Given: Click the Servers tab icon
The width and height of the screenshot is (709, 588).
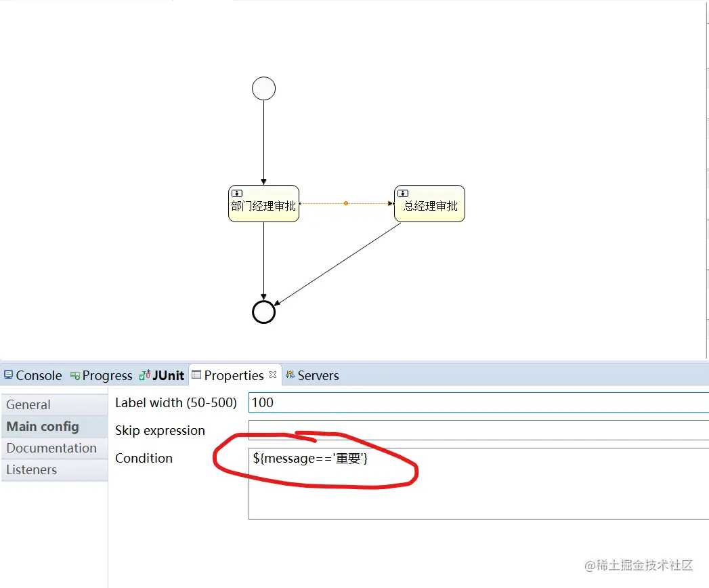Looking at the screenshot, I should pos(291,375).
